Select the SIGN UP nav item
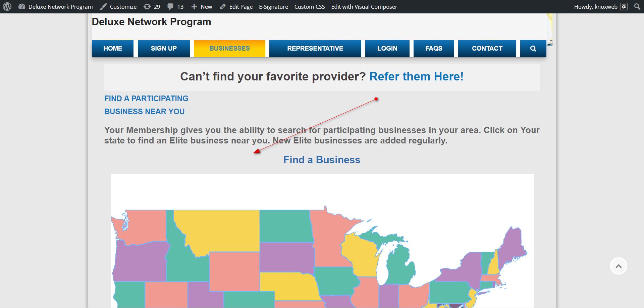 coord(164,49)
